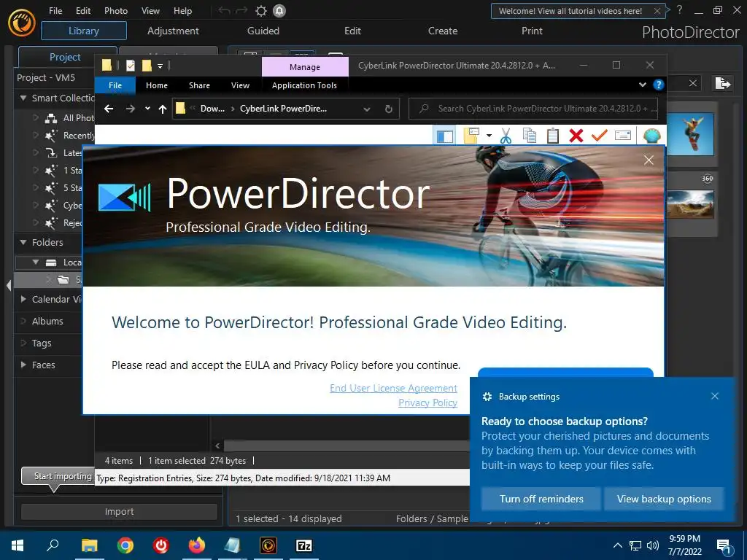Collapse the PhotoDirector left panel arrow

[9, 285]
